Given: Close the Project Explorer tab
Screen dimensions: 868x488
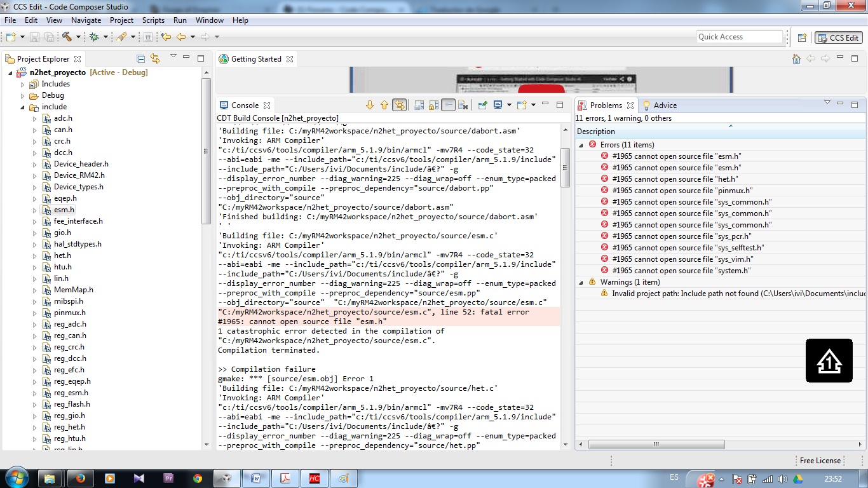Looking at the screenshot, I should pyautogui.click(x=78, y=59).
